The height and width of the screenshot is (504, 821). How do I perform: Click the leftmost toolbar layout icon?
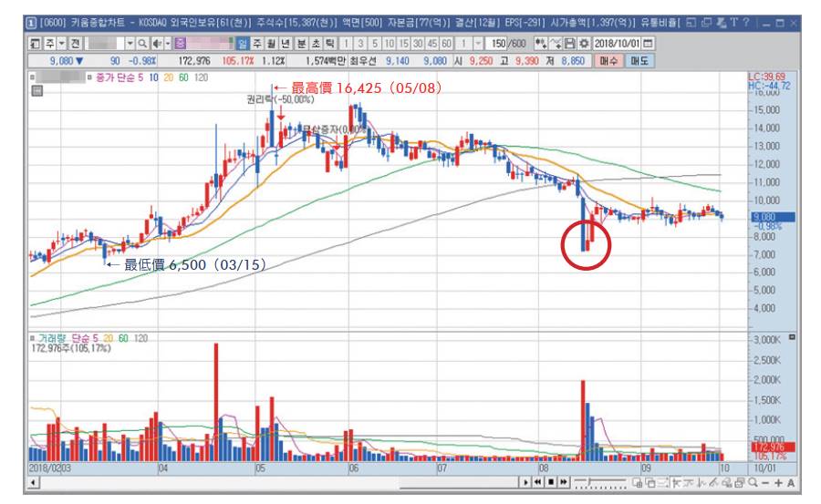pyautogui.click(x=34, y=44)
